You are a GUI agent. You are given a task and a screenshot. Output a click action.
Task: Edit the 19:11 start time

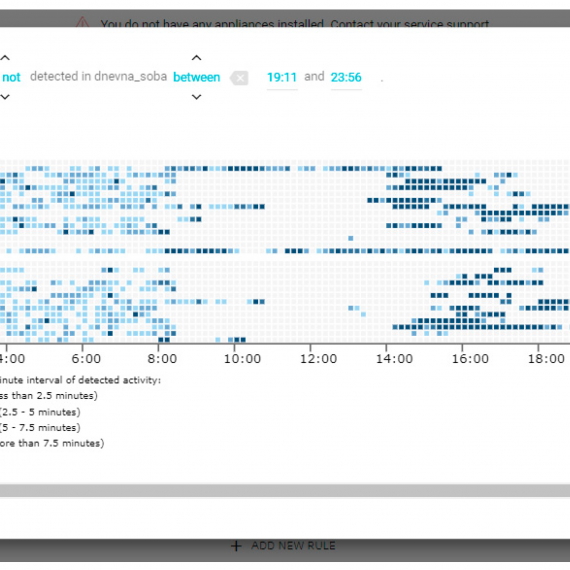click(282, 77)
